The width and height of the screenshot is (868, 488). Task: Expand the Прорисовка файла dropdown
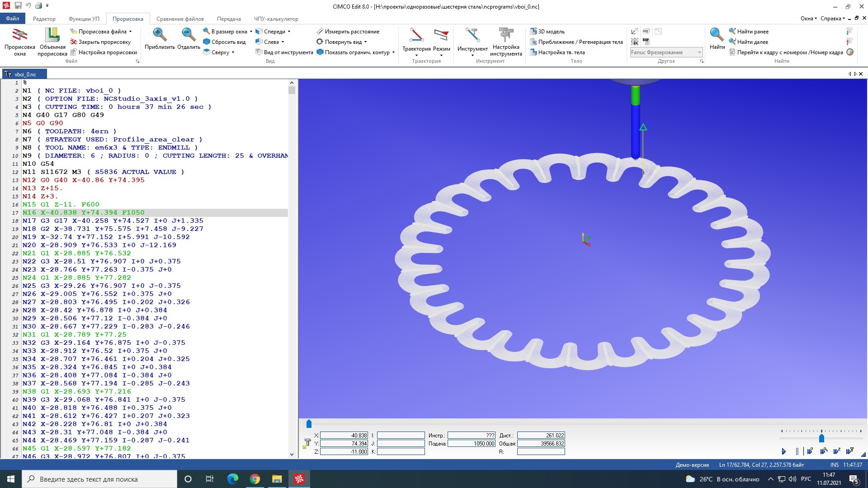(130, 32)
